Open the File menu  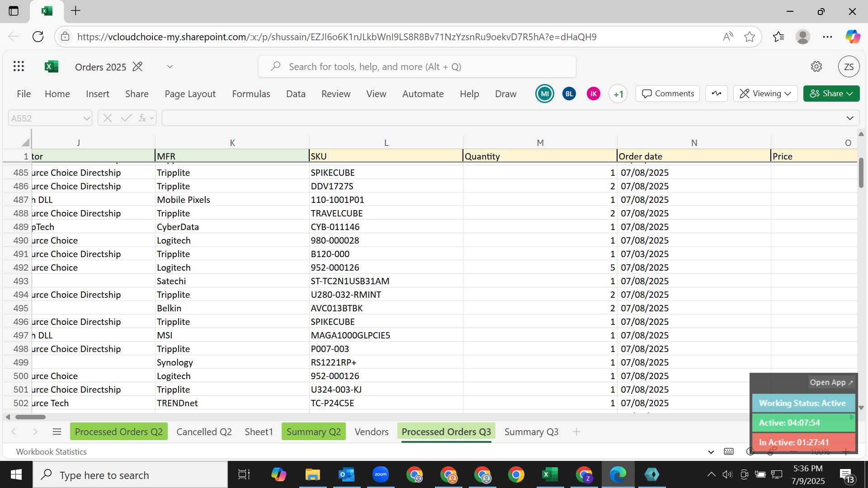pos(24,94)
